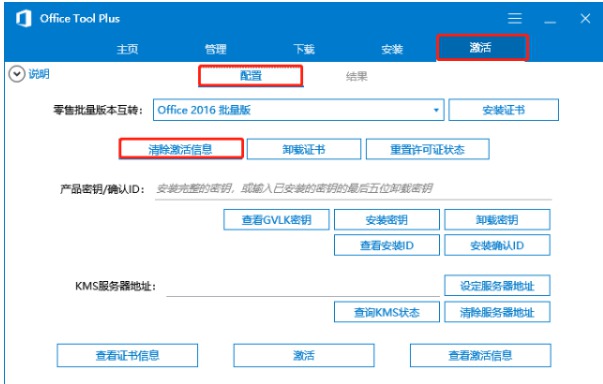Click the 查看安装ID button
603x384 pixels.
386,245
